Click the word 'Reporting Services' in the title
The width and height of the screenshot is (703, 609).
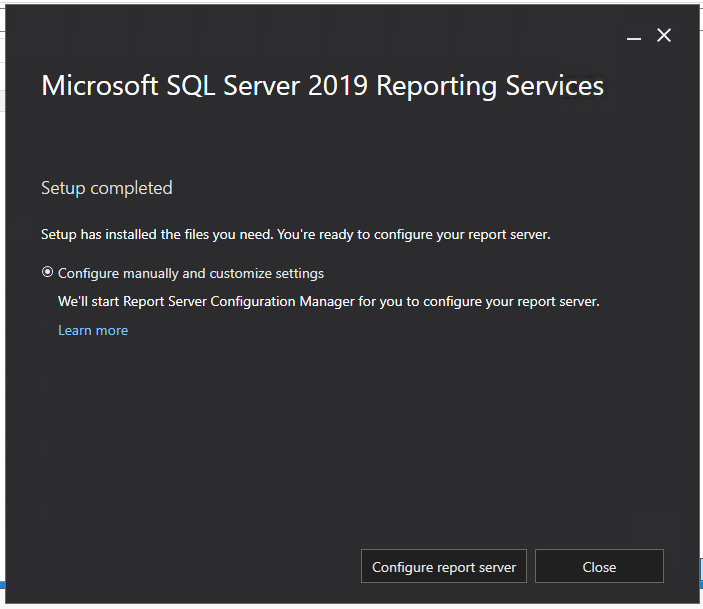pos(490,86)
